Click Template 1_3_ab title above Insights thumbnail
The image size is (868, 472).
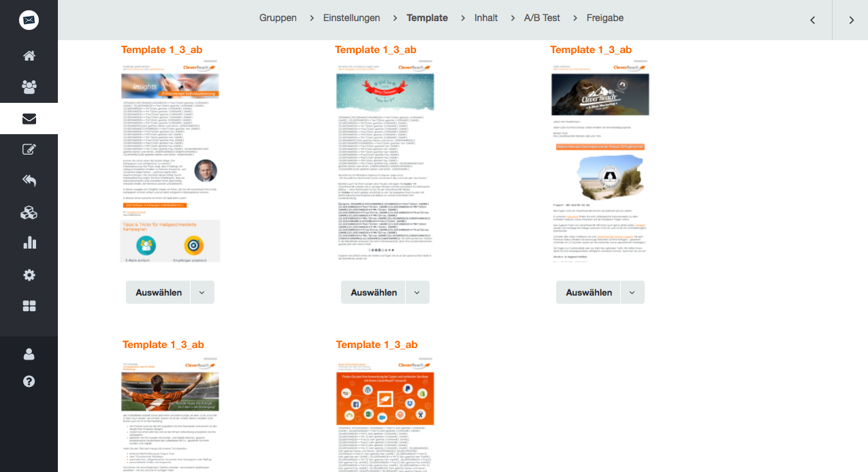[x=162, y=50]
